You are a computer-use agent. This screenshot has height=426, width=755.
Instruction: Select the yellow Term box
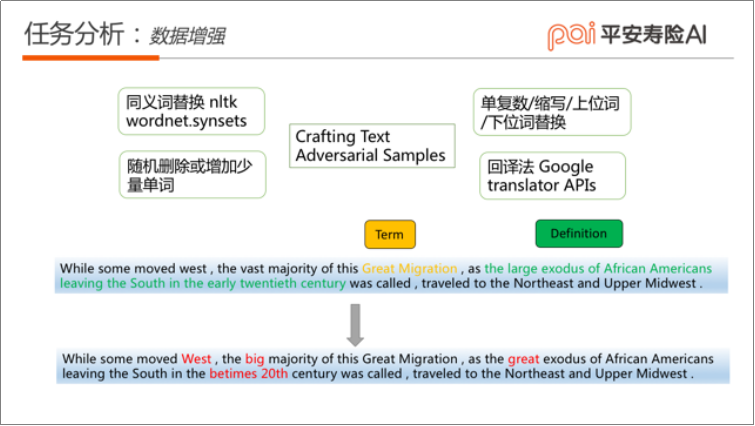[390, 234]
